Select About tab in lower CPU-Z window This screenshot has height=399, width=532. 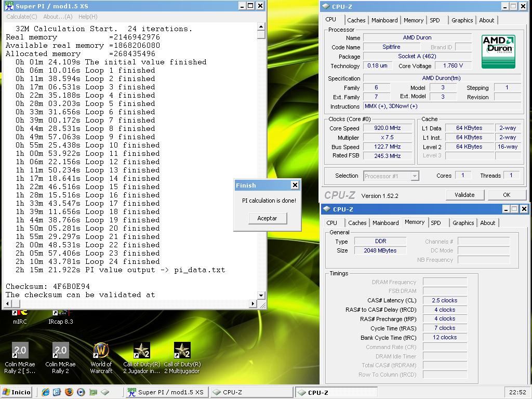pos(487,223)
